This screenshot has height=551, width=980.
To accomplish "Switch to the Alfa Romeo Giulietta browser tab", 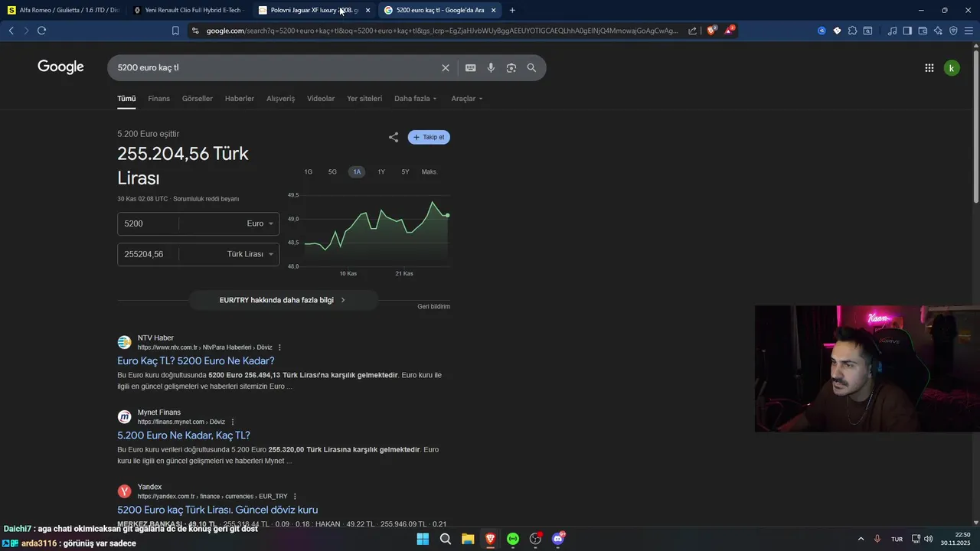I will pos(64,10).
